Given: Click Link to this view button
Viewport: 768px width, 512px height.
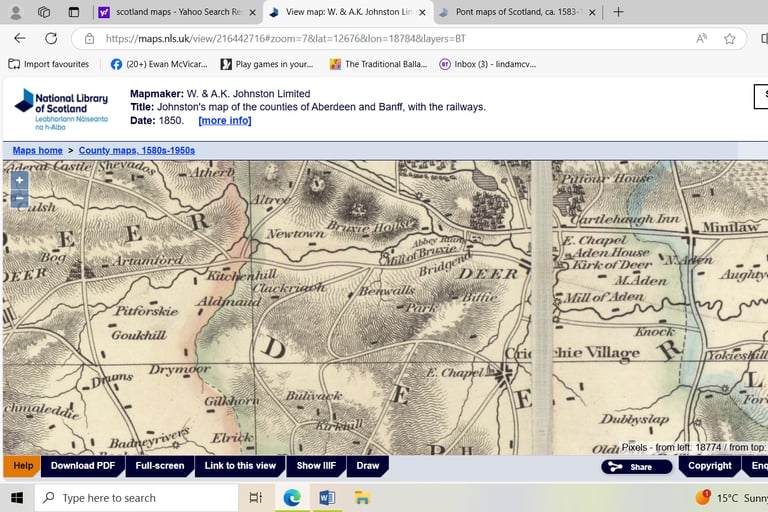Looking at the screenshot, I should click(x=240, y=466).
